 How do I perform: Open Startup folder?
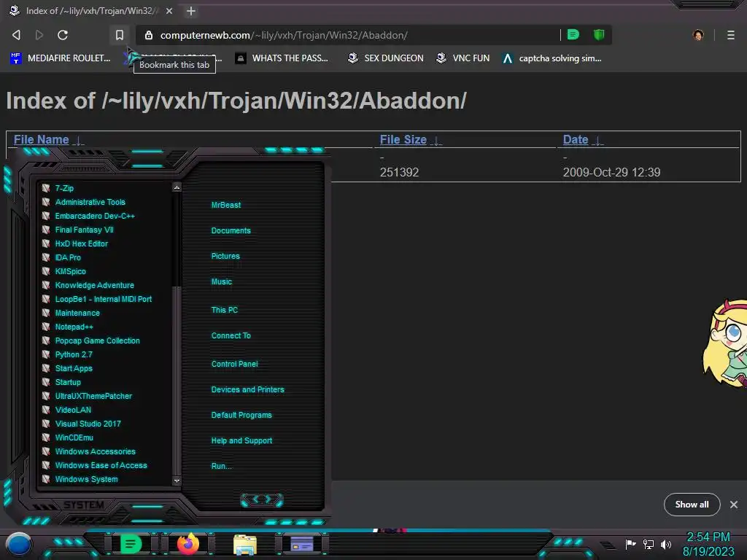pos(68,381)
